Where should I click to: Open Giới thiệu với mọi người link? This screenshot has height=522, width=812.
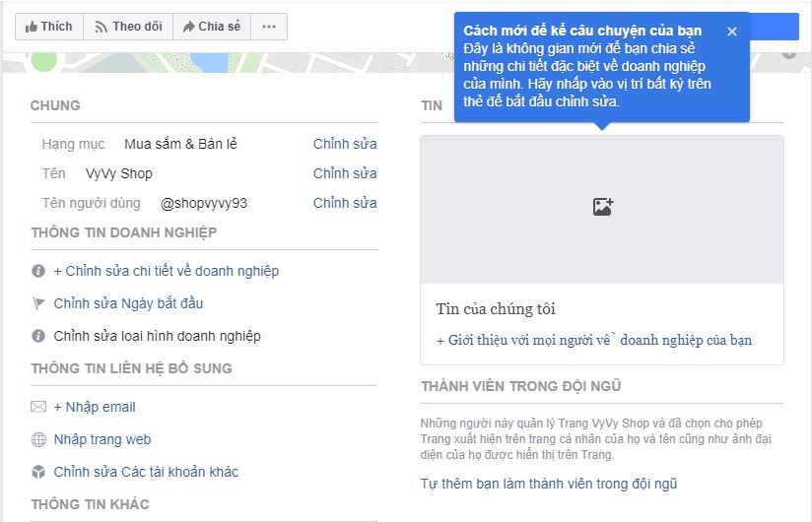pyautogui.click(x=594, y=340)
